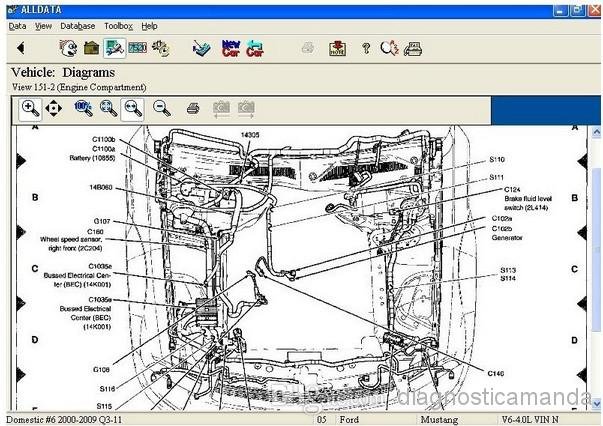
Task: Click the previous image camera icon
Action: coord(222,109)
